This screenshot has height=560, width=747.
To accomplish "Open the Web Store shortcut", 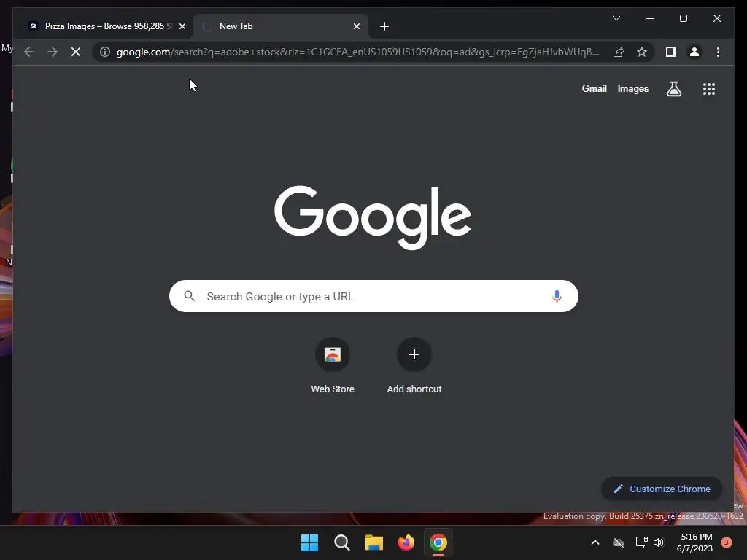I will pyautogui.click(x=333, y=366).
